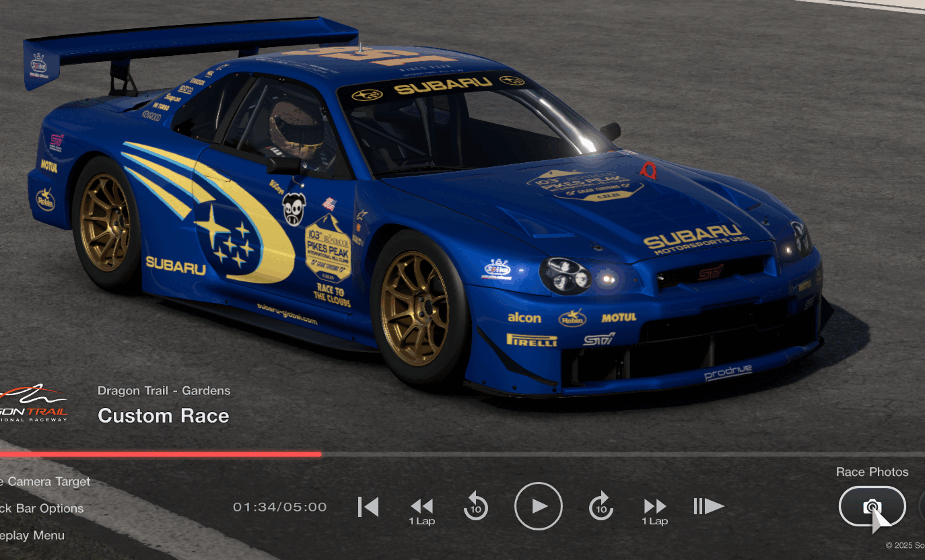The width and height of the screenshot is (925, 560).
Task: Click 'Dragon Trail - Gardens' track name
Action: [x=164, y=390]
